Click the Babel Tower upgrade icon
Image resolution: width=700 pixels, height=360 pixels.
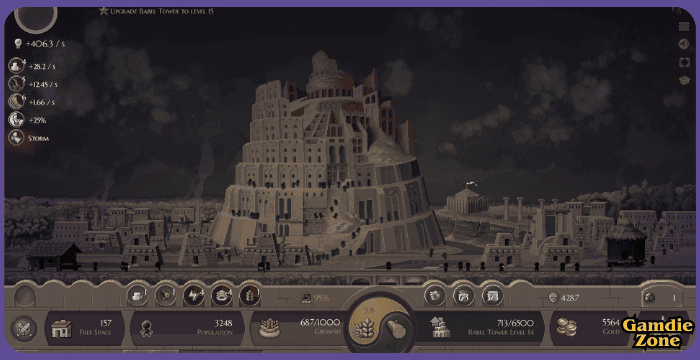point(440,327)
